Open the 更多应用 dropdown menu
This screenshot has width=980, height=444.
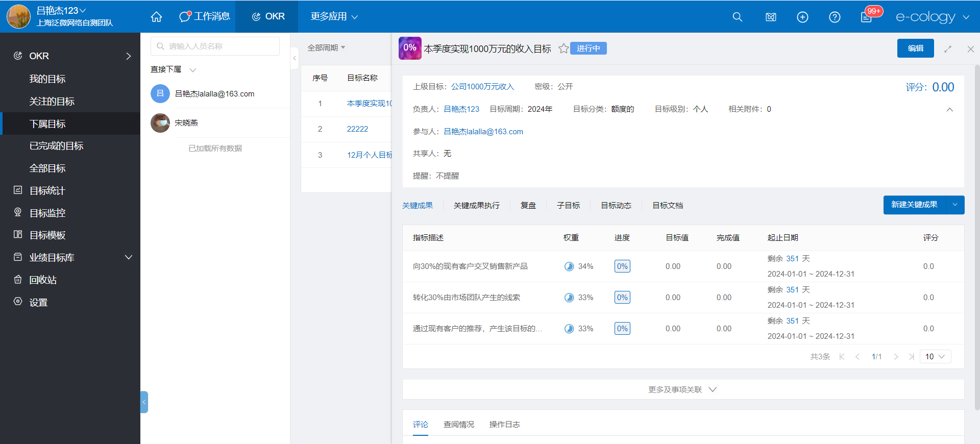click(334, 17)
